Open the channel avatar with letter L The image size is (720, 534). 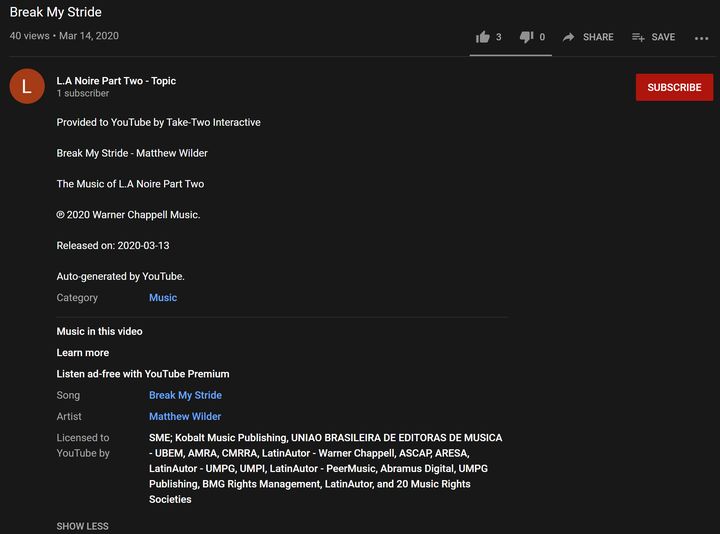click(27, 87)
